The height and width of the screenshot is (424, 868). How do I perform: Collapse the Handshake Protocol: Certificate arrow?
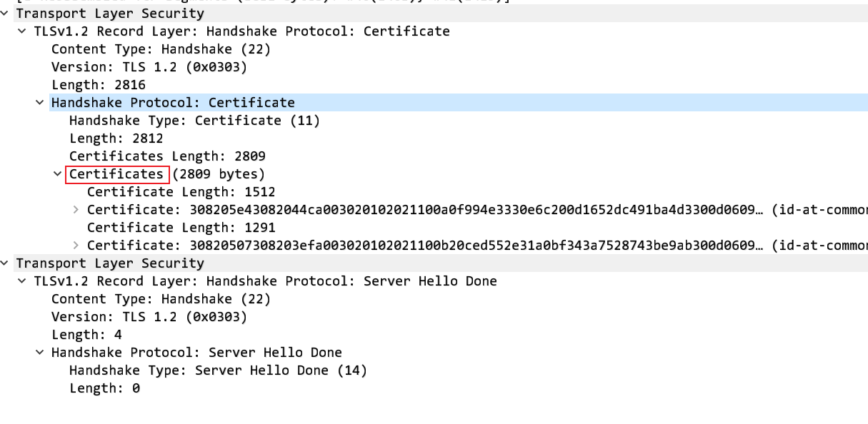click(x=40, y=103)
